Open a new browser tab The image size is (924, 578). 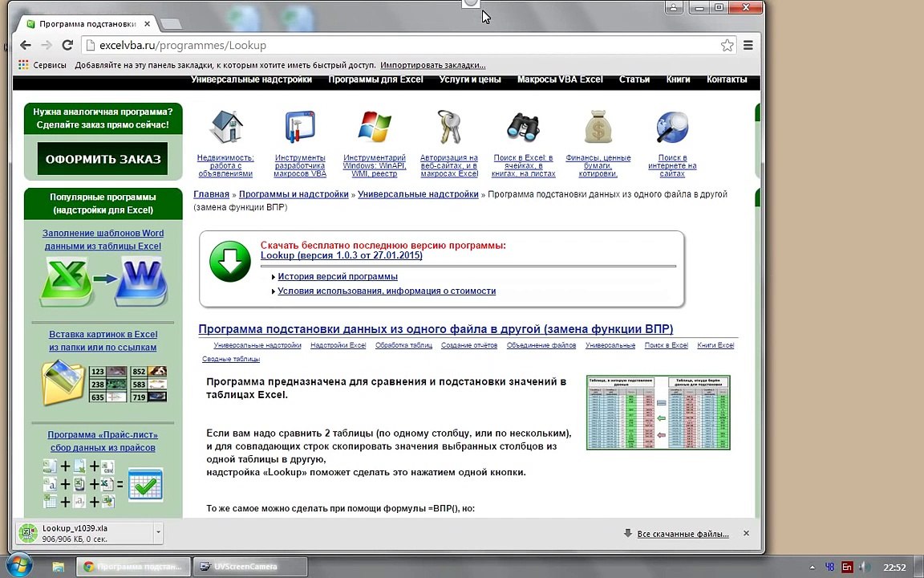click(171, 24)
